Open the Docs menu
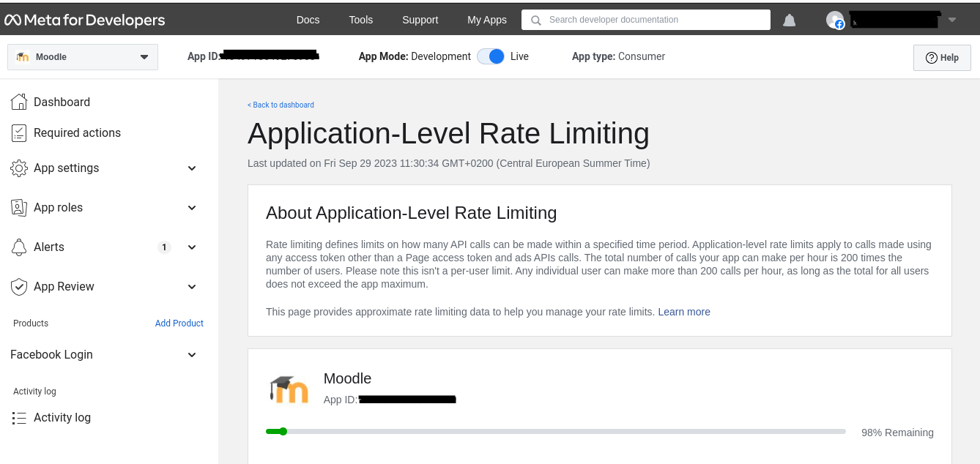 coord(308,20)
